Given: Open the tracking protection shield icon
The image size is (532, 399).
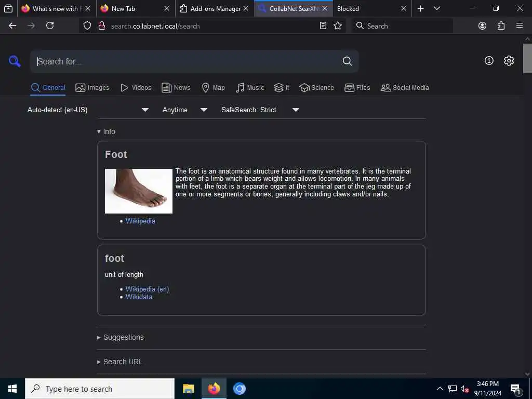Looking at the screenshot, I should point(87,26).
